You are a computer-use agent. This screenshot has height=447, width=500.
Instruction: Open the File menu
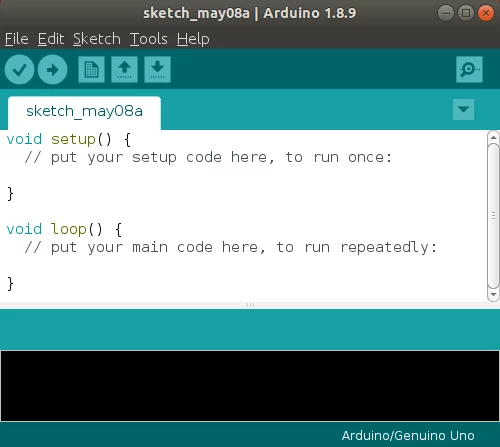[x=17, y=39]
